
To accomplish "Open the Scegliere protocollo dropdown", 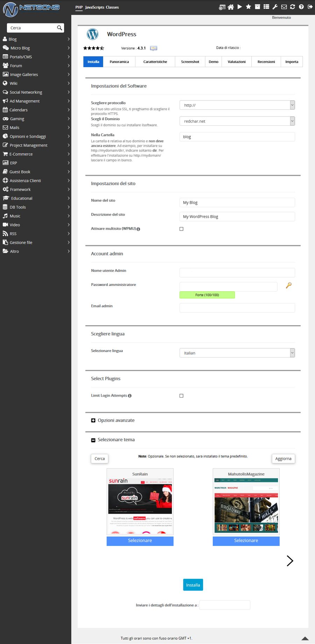I will pyautogui.click(x=237, y=105).
